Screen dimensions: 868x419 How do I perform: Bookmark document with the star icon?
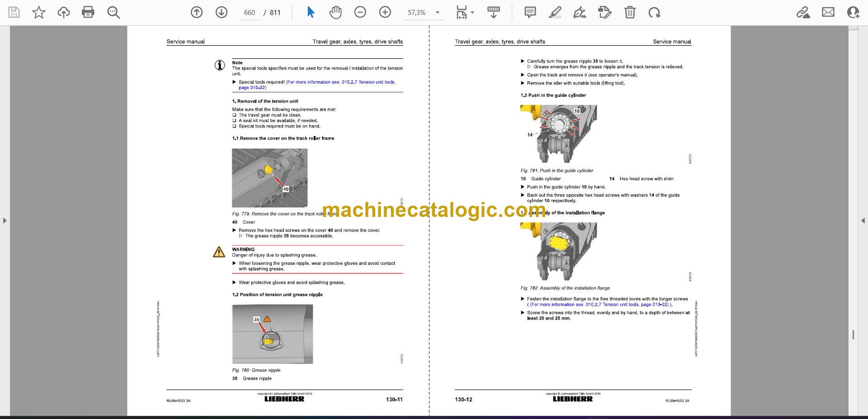tap(39, 12)
